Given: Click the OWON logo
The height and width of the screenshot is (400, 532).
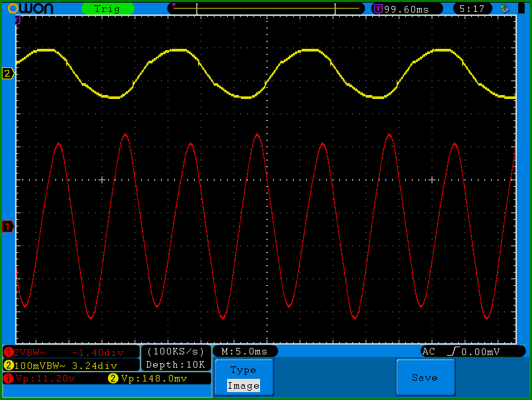Looking at the screenshot, I should point(30,9).
